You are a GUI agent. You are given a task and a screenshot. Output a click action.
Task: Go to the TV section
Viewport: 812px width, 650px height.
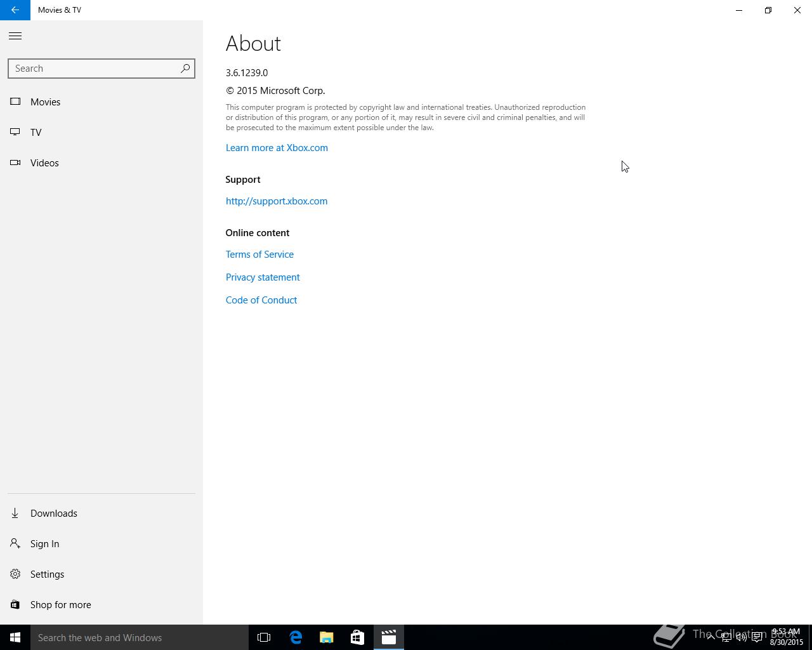101,132
